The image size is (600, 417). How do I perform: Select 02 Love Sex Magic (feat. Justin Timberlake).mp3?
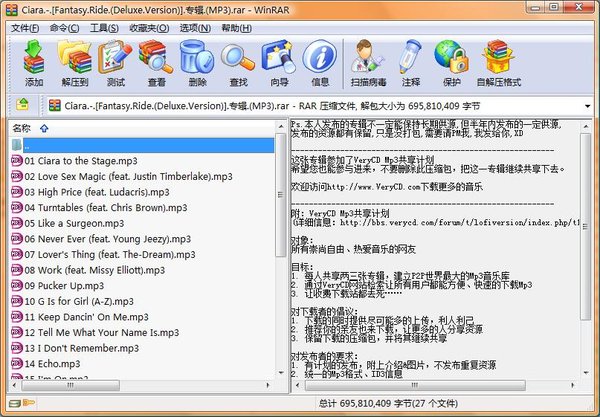(128, 176)
